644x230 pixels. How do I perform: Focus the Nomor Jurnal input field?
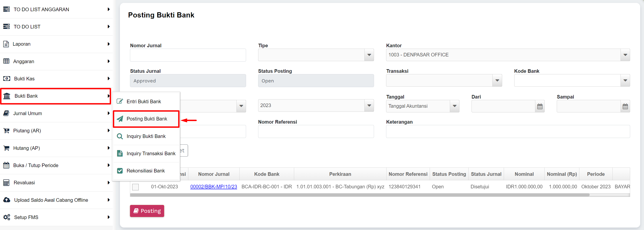point(188,55)
